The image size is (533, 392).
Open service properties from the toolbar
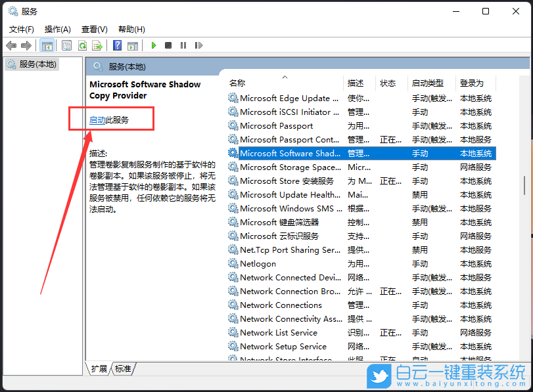[66, 45]
